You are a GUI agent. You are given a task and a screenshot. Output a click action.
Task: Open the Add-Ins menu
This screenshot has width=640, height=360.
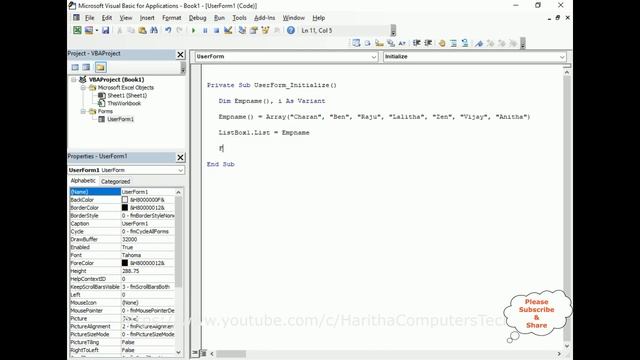point(264,18)
